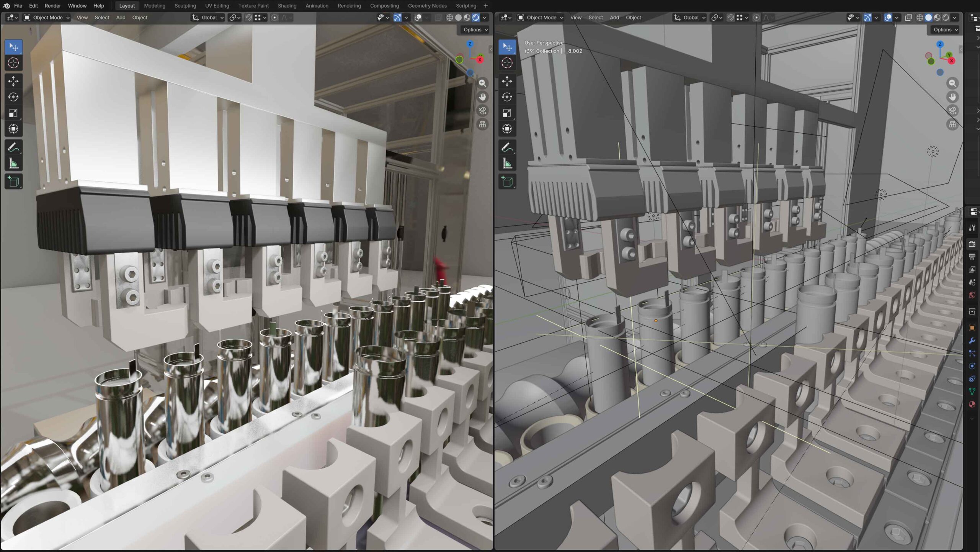Toggle overlays in right viewport header
Screen dimensions: 980x552
(x=888, y=18)
